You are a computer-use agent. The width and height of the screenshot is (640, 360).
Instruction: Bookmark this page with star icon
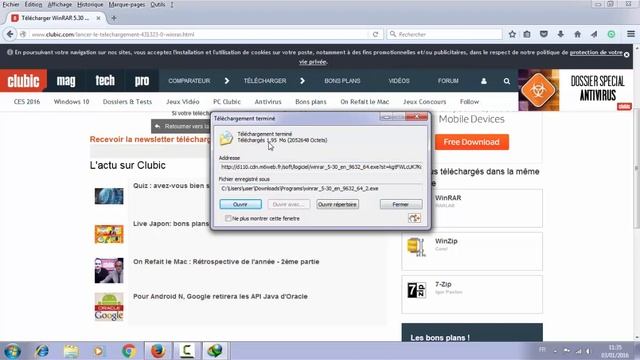[512, 34]
